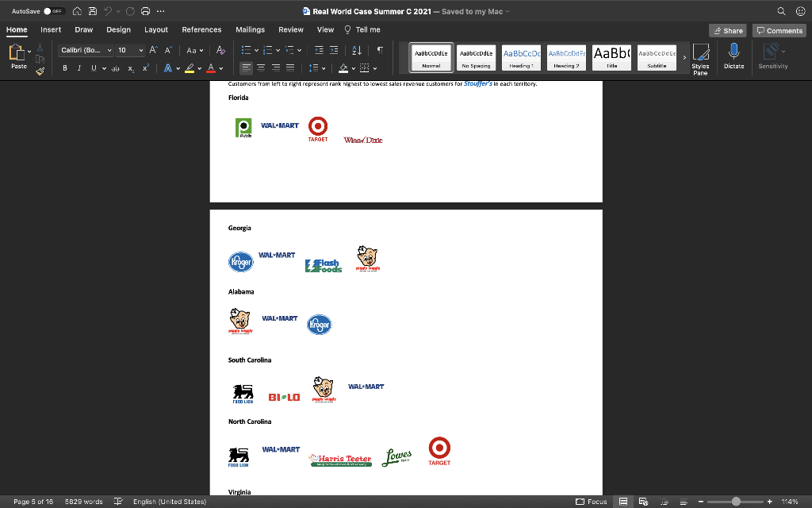This screenshot has width=812, height=508.
Task: Apply the Heading 1 style
Action: (520, 56)
